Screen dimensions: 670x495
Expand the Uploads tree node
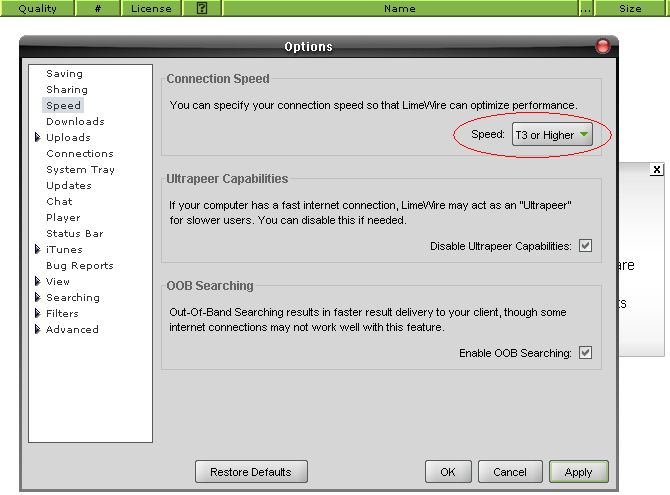click(38, 137)
